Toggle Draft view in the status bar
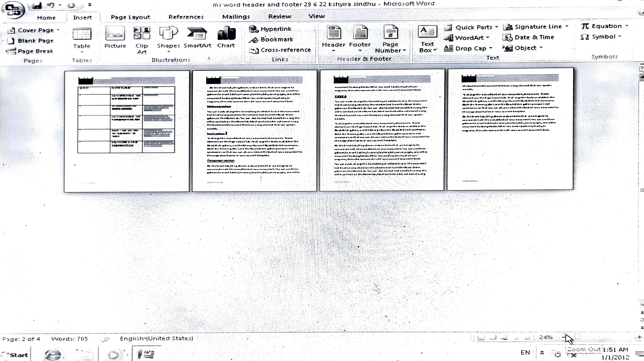644x361 pixels. [527, 337]
